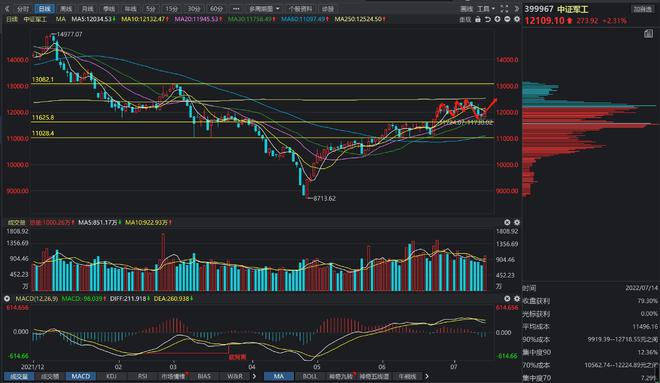Expand the 工具 tools dropdown
Viewport: 660px width, 383px height.
(486, 8)
